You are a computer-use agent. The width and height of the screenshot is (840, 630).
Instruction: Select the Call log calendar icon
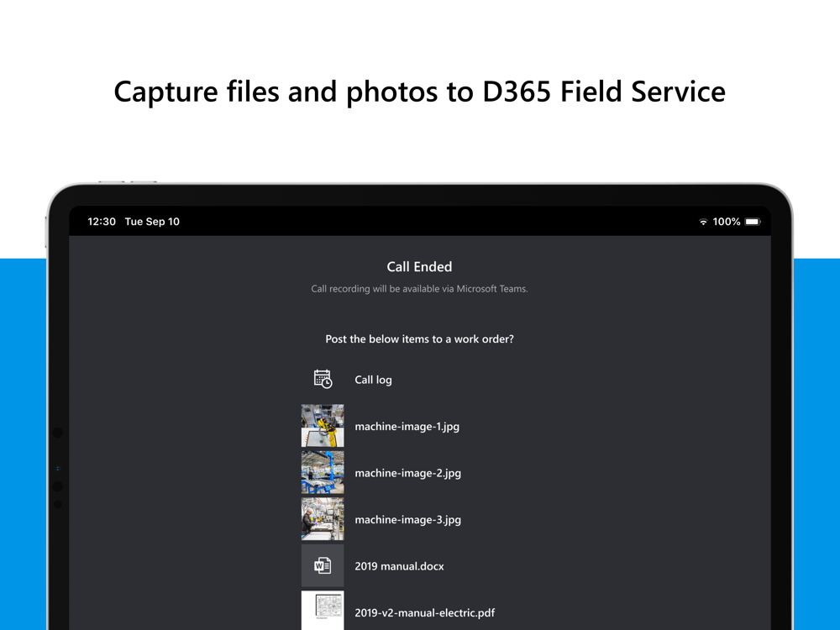[x=323, y=380]
